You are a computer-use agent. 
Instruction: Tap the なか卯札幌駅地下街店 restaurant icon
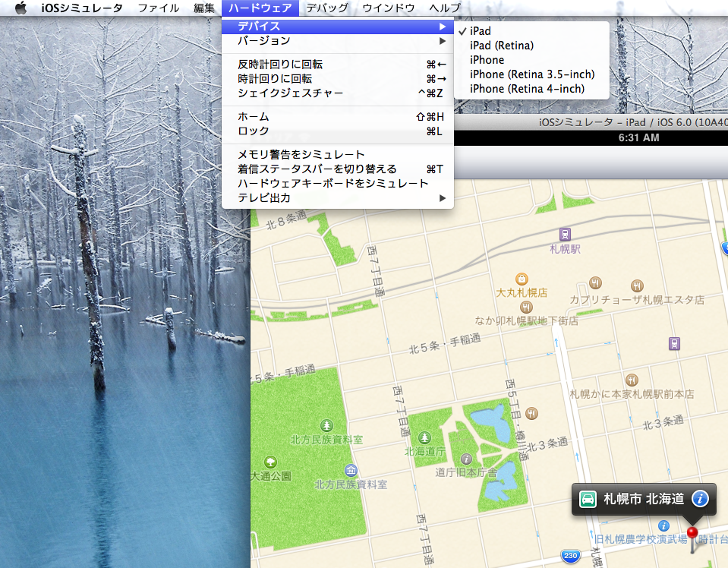pos(526,307)
